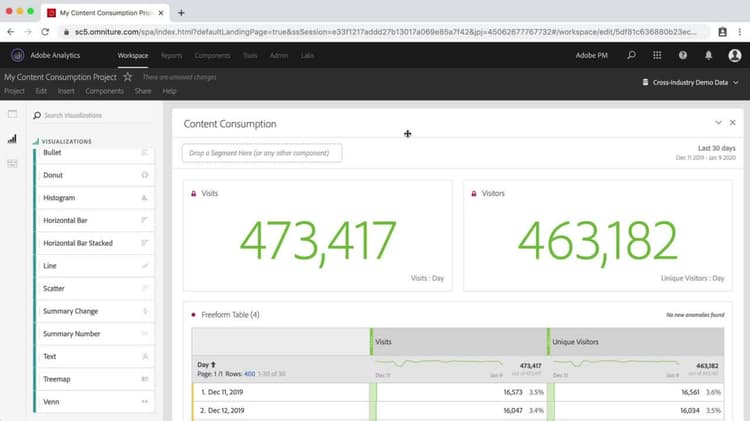This screenshot has height=421, width=750.
Task: Switch to the Reports tab
Action: click(x=171, y=55)
